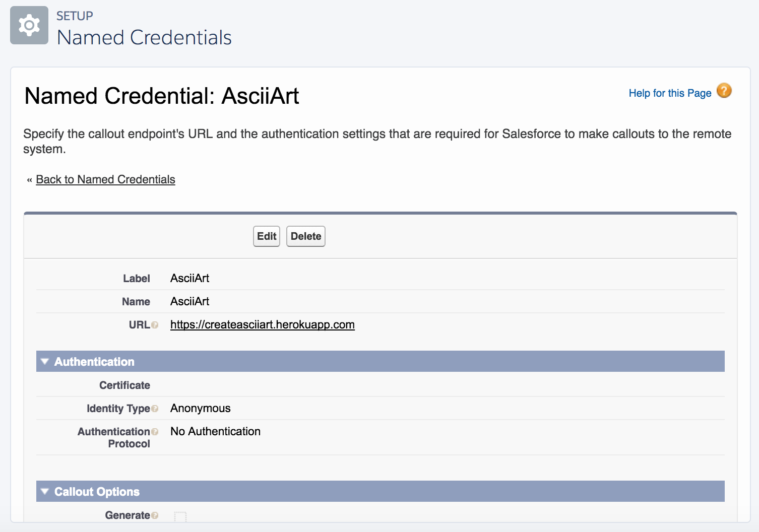Image resolution: width=759 pixels, height=532 pixels.
Task: Click the SETUP text above Named Credentials
Action: 75,16
